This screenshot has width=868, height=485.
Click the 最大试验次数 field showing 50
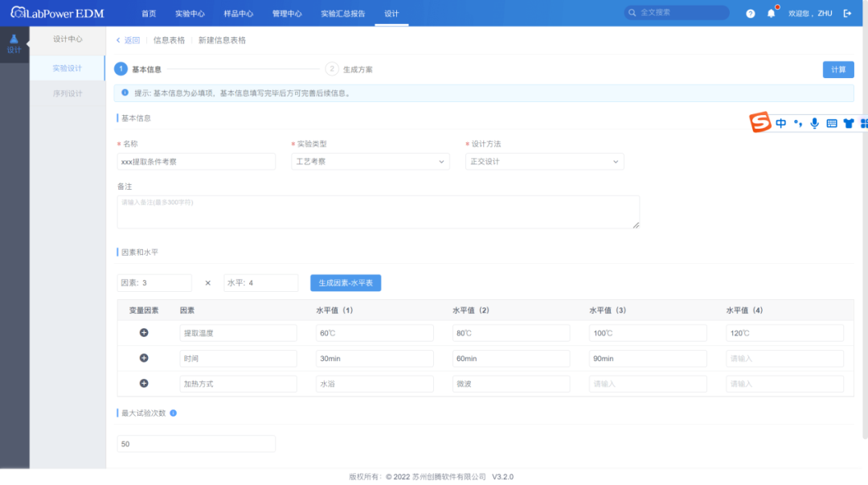click(197, 443)
